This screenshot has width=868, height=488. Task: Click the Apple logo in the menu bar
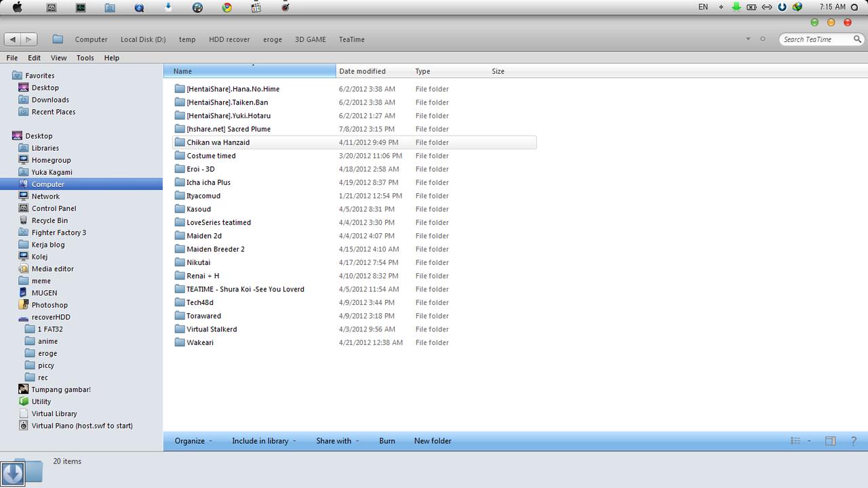click(x=17, y=7)
